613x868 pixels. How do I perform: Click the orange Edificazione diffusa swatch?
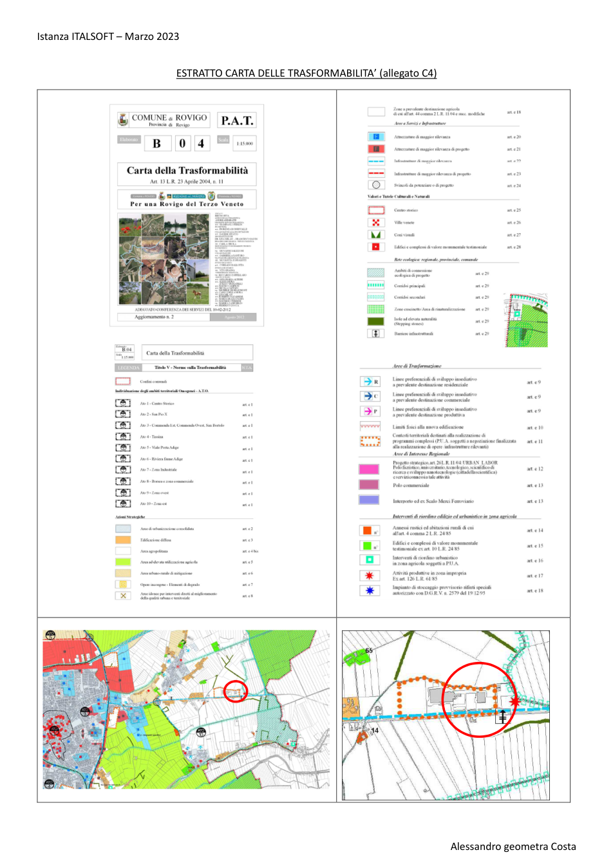123,540
